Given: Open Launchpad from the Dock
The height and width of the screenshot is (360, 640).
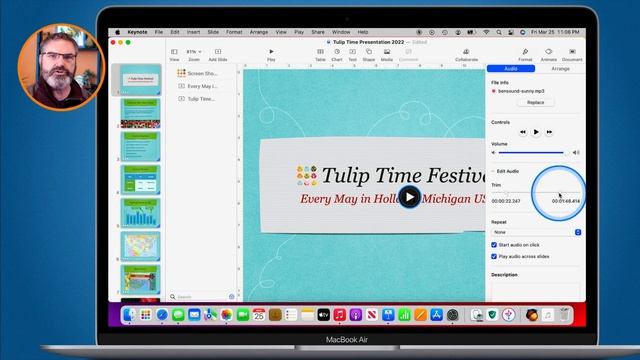Looking at the screenshot, I should pos(146,315).
